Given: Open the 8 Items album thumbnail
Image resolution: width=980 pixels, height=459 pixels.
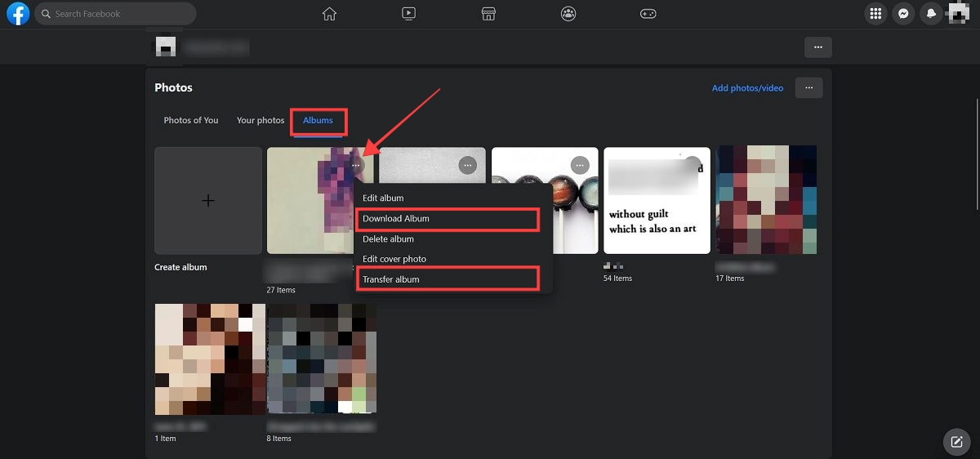Looking at the screenshot, I should 323,359.
